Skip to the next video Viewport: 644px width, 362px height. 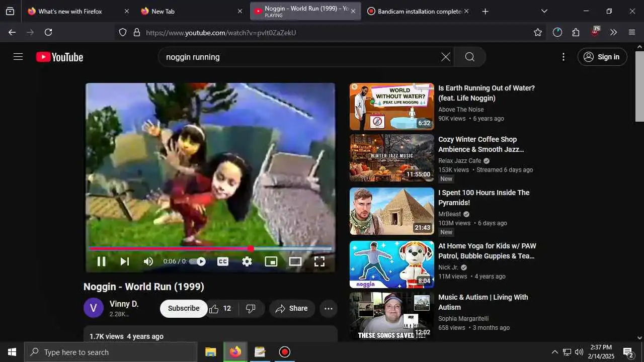point(124,261)
